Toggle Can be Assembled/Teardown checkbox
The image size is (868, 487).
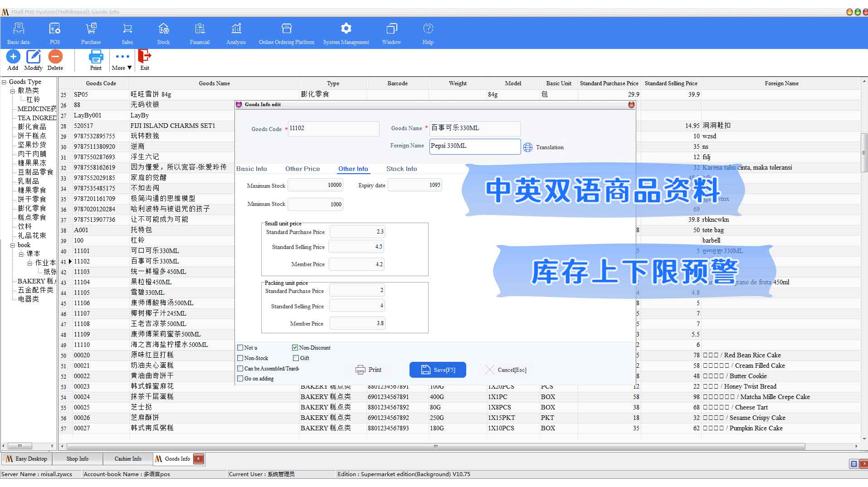click(240, 369)
